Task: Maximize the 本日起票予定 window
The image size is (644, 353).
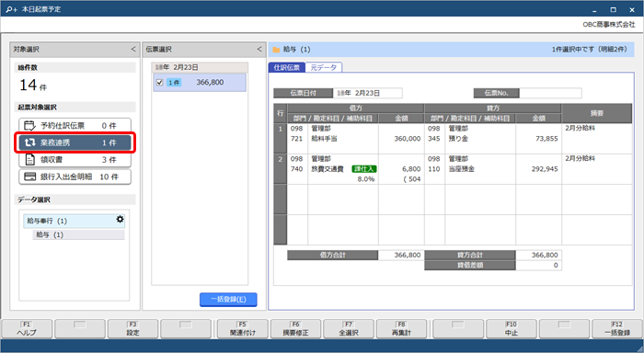Action: tap(614, 9)
